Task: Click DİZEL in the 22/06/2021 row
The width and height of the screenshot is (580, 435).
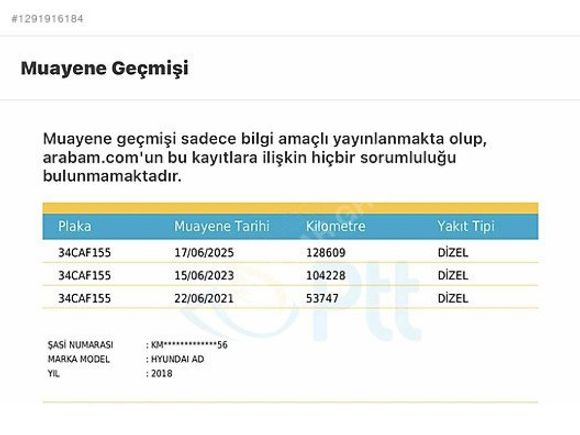Action: [x=453, y=299]
